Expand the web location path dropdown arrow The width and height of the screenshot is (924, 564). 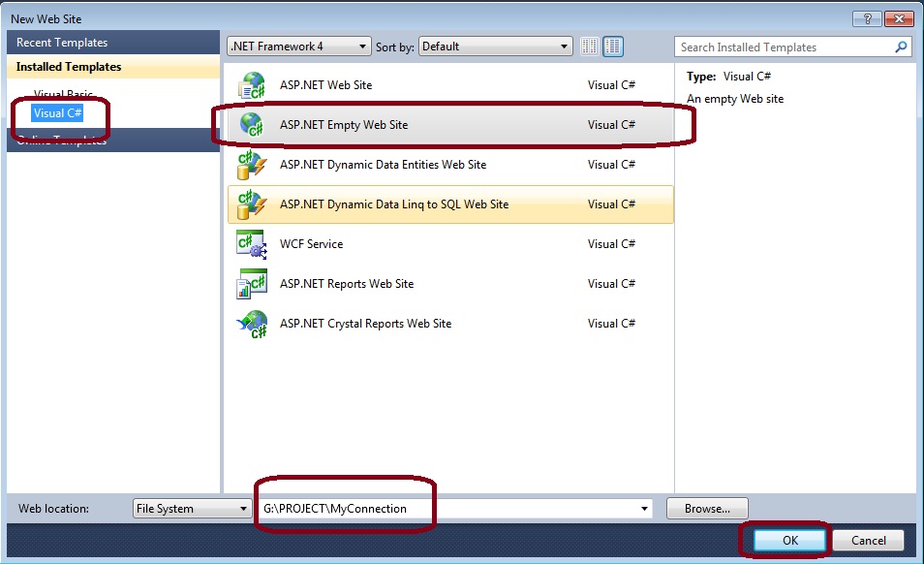[x=644, y=509]
